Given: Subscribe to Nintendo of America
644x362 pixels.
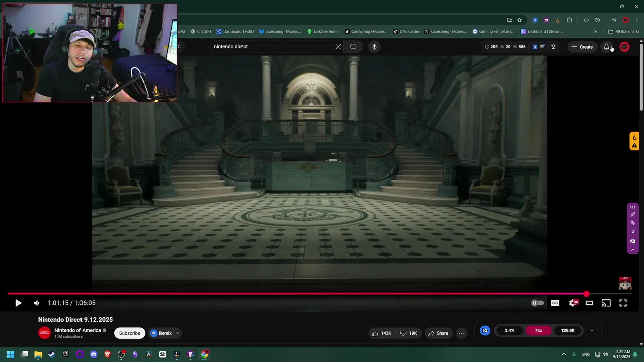Looking at the screenshot, I should pyautogui.click(x=130, y=333).
